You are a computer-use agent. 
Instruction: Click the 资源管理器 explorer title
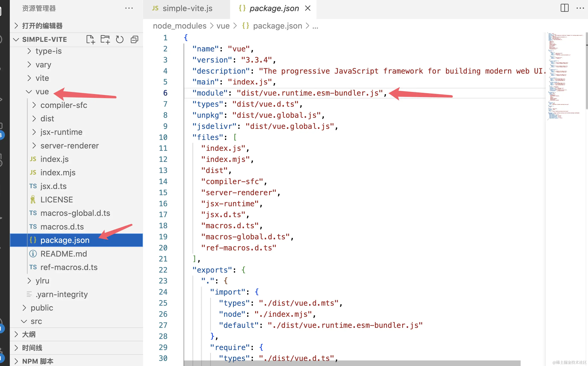pyautogui.click(x=39, y=8)
